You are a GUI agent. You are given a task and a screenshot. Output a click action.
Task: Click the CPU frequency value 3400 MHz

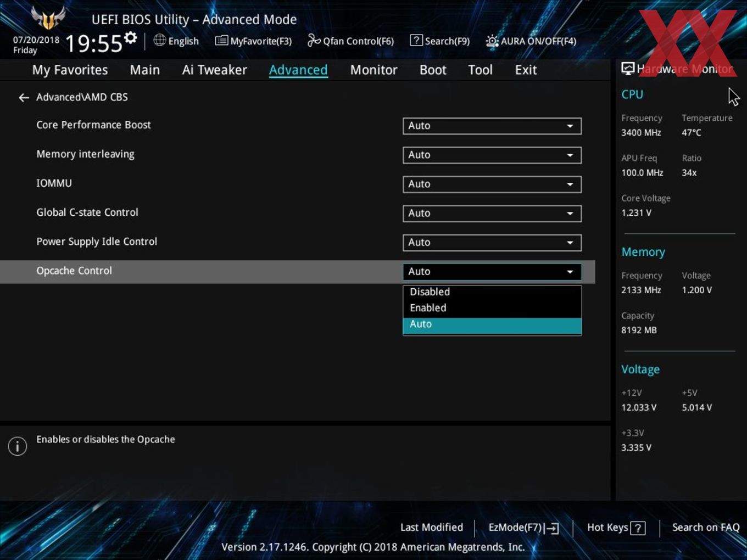641,132
